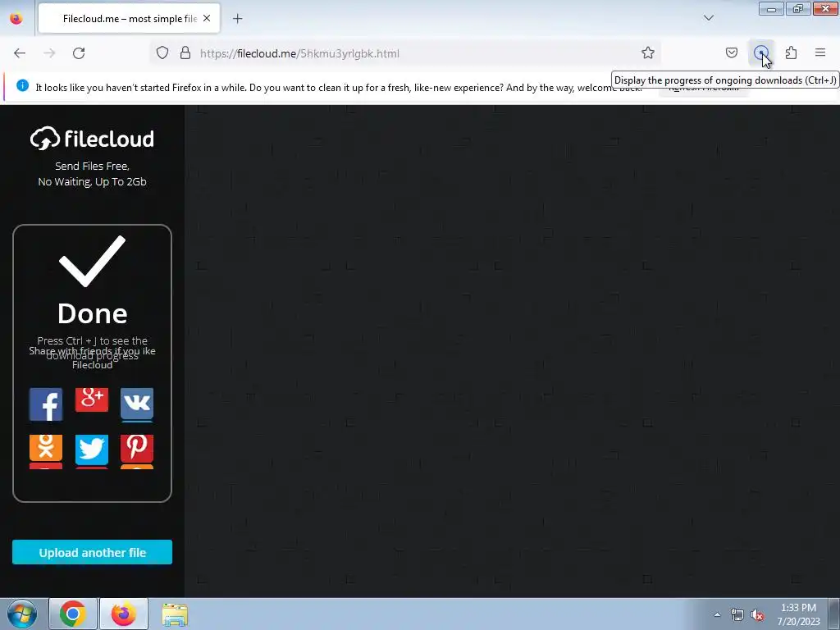This screenshot has width=840, height=630.
Task: Switch to Firefox in the taskbar
Action: pyautogui.click(x=124, y=614)
